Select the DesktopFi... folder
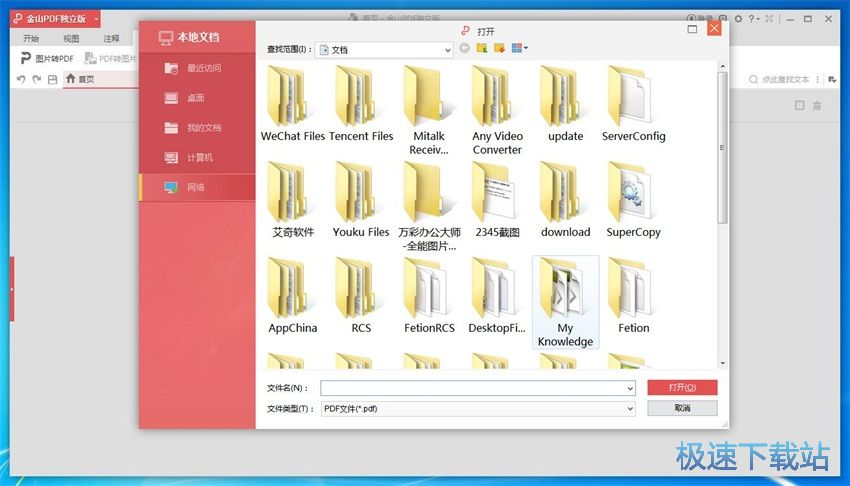Image resolution: width=850 pixels, height=486 pixels. pyautogui.click(x=497, y=295)
